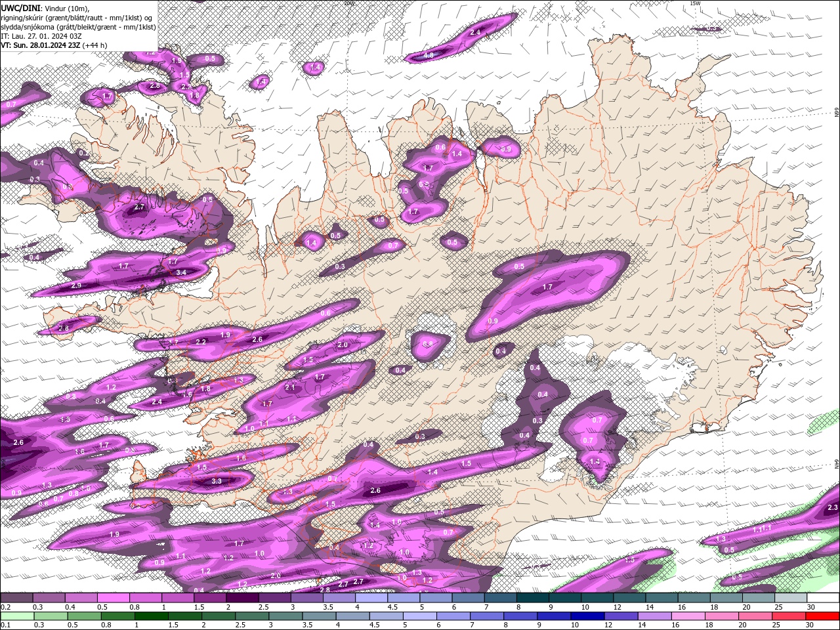Click the '15W' longitude label
This screenshot has width=840, height=630.
coord(695,3)
